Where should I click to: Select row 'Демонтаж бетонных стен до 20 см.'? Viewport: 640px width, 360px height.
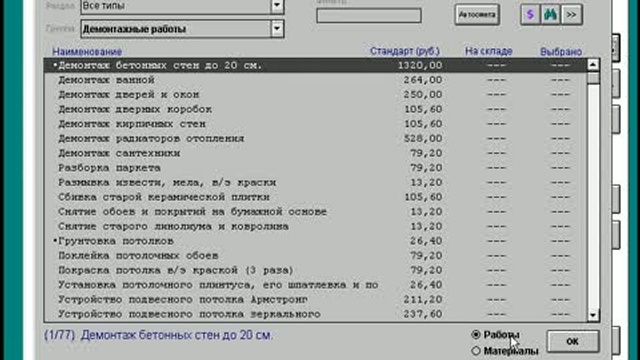(315, 65)
